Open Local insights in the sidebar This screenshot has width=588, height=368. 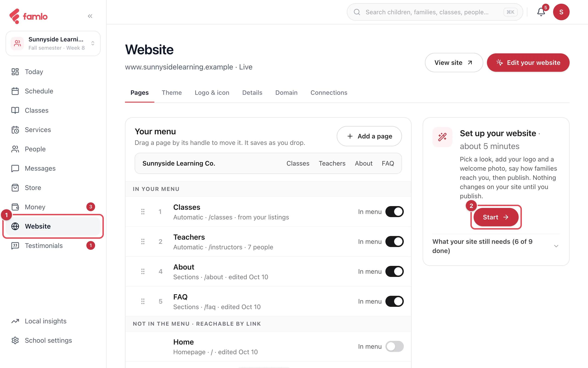53,321
